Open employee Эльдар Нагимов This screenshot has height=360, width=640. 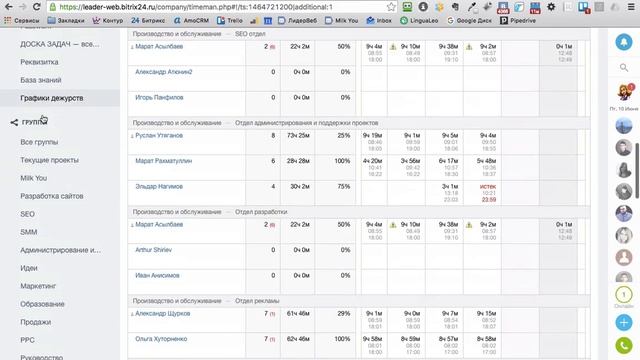coord(159,187)
